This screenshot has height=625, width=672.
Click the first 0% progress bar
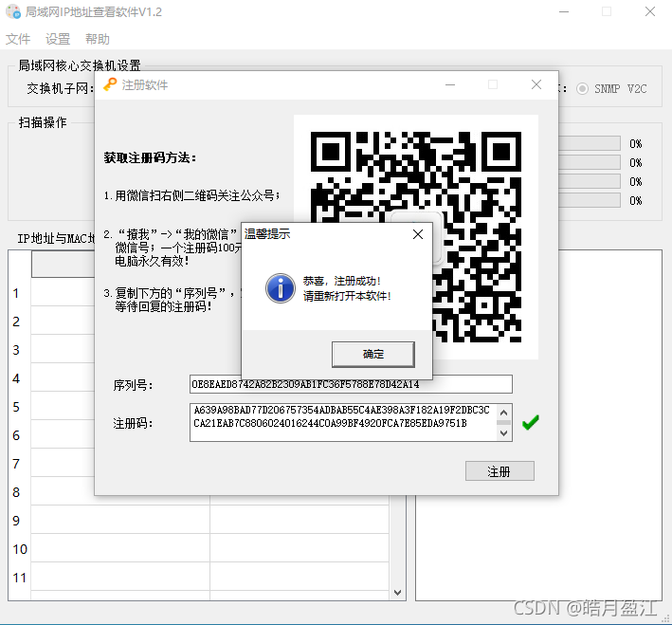pos(590,143)
